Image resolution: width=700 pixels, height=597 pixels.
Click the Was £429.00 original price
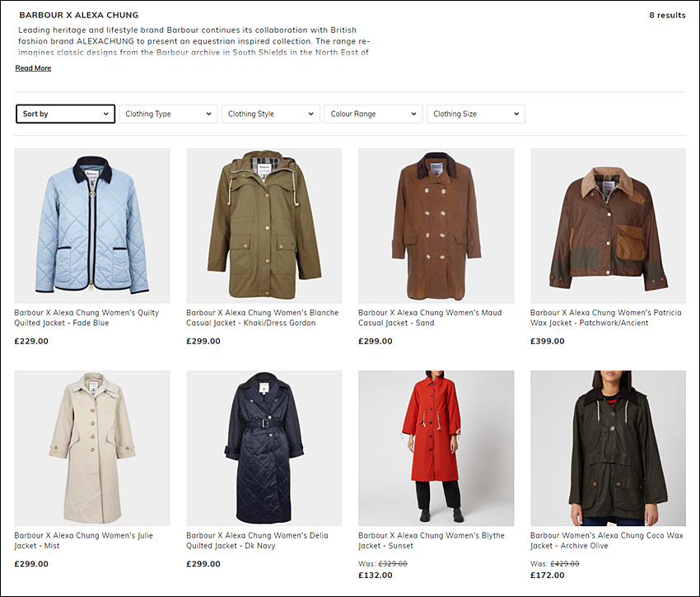point(555,563)
